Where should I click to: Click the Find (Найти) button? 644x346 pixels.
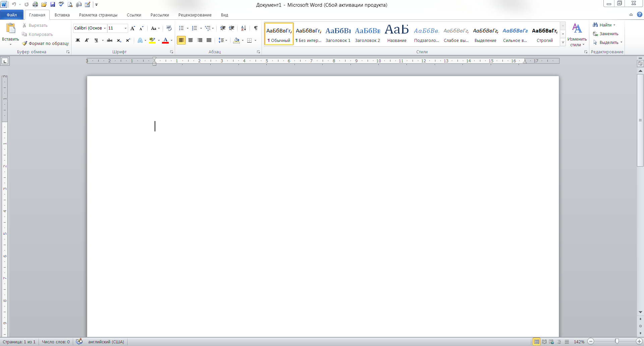pos(604,25)
